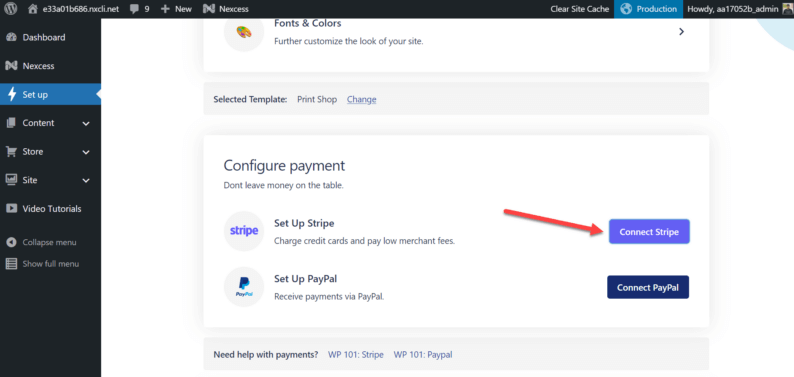The width and height of the screenshot is (794, 377).
Task: Expand the Store submenu chevron
Action: point(86,152)
